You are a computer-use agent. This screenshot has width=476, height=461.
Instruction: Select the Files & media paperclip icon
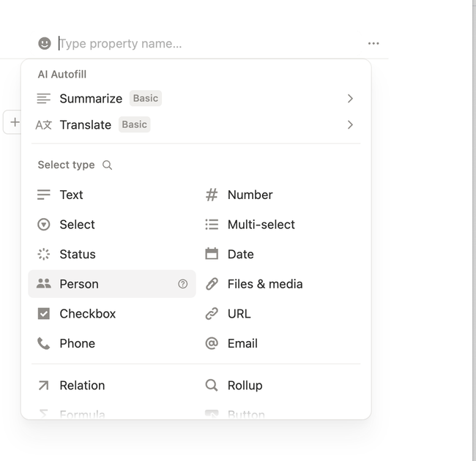[212, 284]
